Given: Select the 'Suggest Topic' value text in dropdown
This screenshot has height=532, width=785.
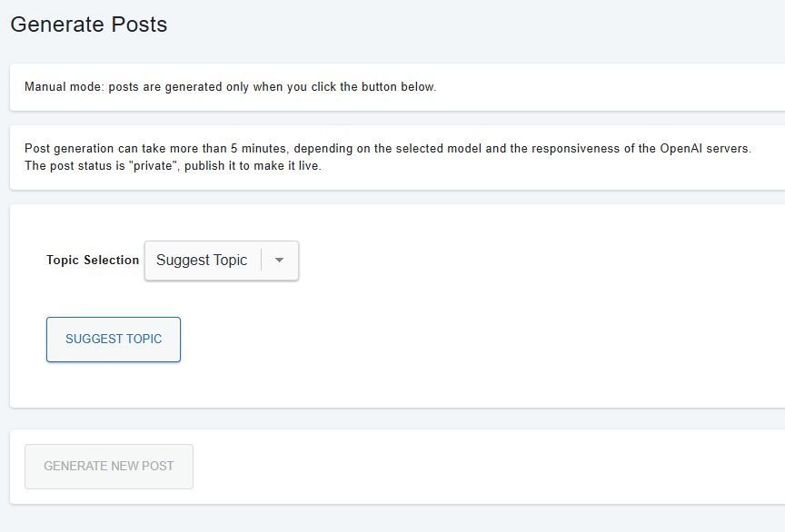Looking at the screenshot, I should 202,261.
